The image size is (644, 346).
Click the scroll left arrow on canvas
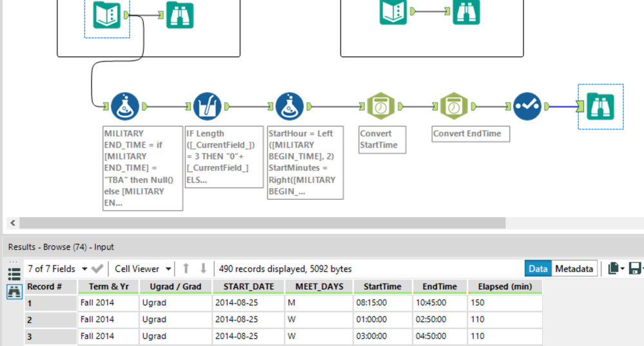[x=13, y=222]
